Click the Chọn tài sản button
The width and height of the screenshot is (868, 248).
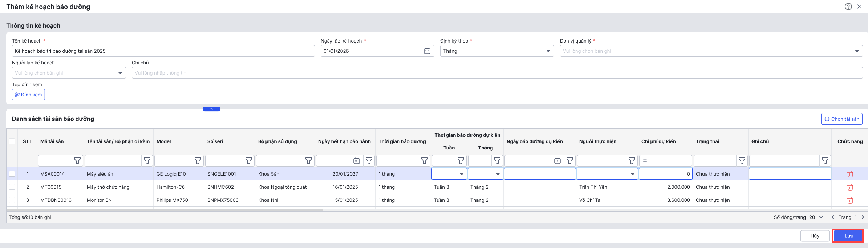tap(841, 119)
